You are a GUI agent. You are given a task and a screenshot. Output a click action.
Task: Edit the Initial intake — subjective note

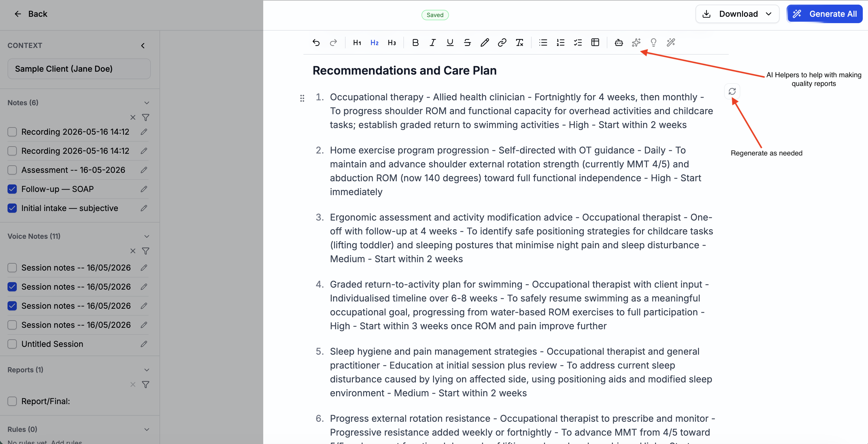[x=144, y=208]
